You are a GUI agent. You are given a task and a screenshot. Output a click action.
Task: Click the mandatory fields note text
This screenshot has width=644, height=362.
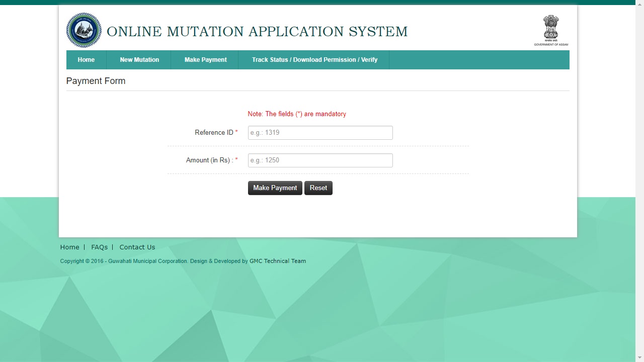(x=297, y=114)
